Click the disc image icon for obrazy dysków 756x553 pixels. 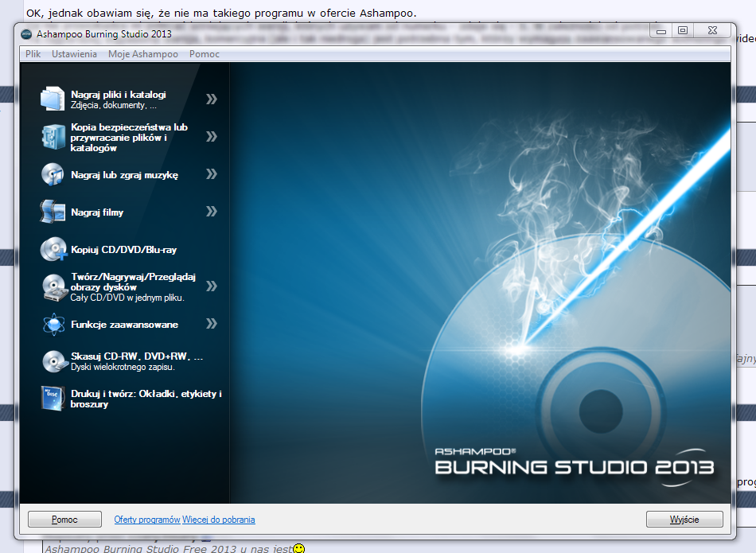(54, 287)
